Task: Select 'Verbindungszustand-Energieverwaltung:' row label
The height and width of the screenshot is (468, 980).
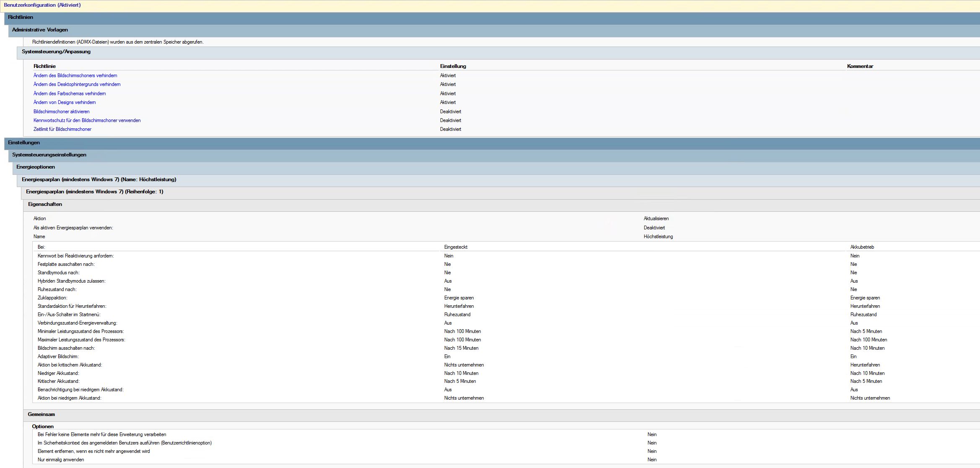Action: [78, 323]
